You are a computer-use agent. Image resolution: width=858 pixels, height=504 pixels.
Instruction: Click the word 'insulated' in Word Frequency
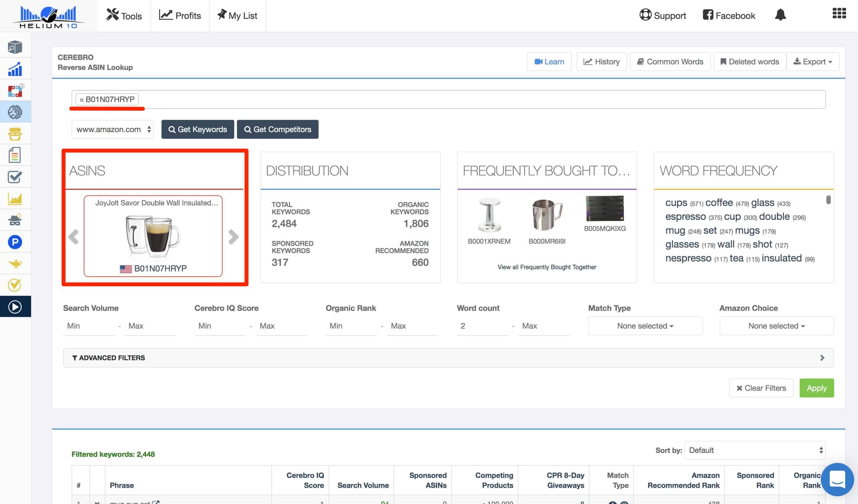click(x=782, y=258)
